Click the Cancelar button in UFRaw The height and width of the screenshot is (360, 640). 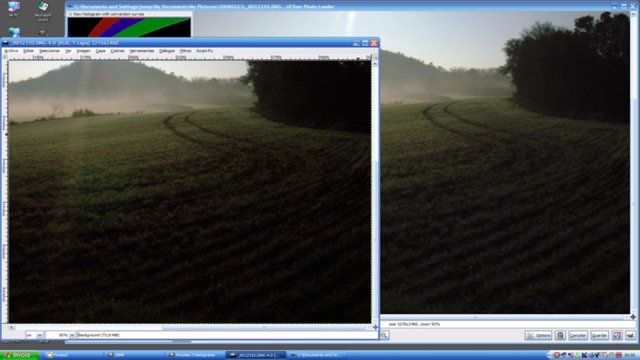coord(578,336)
